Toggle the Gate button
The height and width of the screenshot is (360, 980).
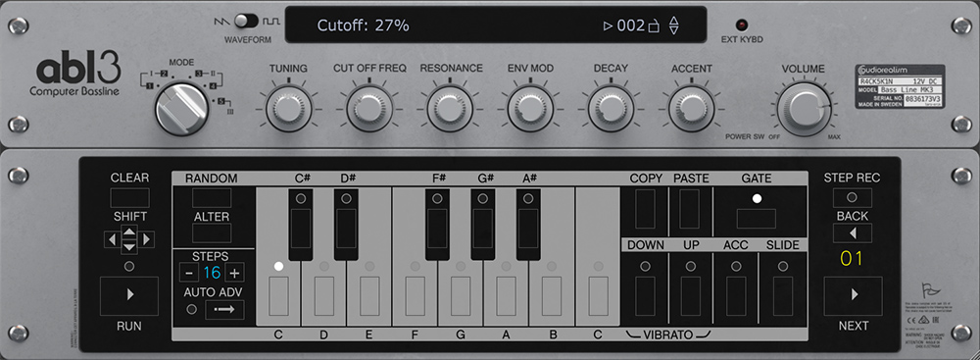(x=757, y=219)
